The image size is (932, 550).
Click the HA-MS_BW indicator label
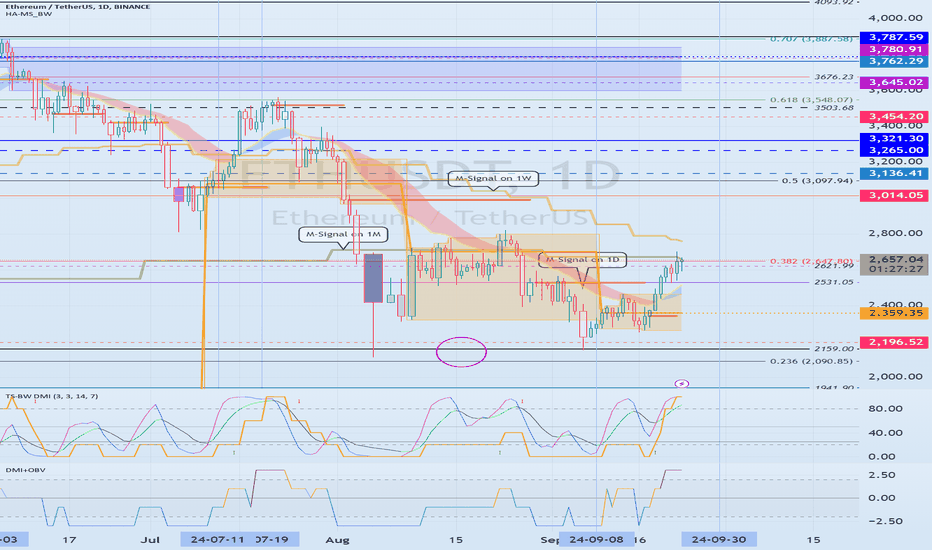pyautogui.click(x=29, y=14)
